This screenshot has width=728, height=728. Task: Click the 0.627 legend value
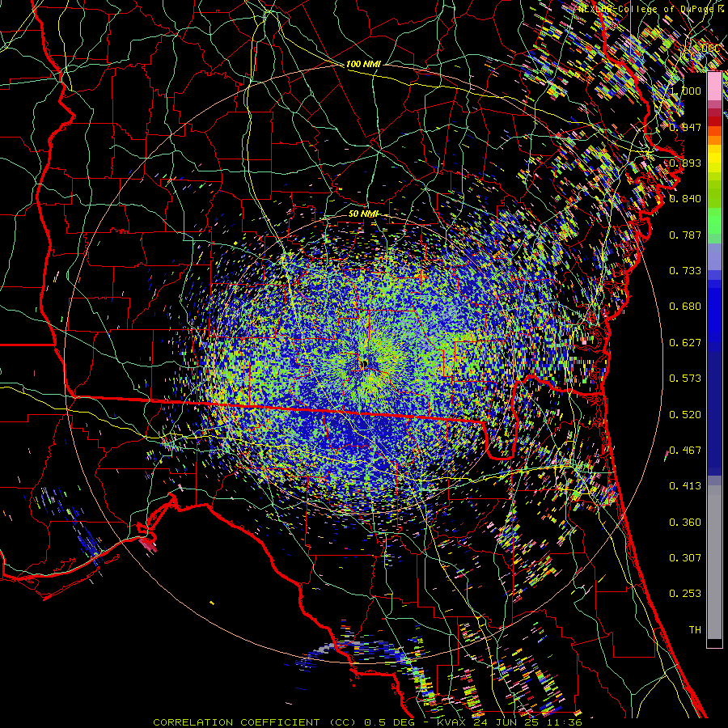685,343
